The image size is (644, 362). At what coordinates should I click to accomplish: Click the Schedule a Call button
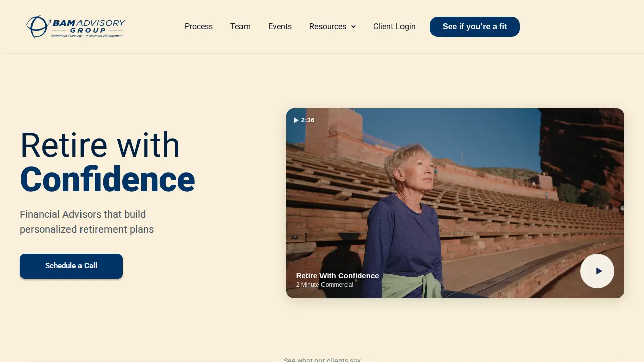click(71, 266)
